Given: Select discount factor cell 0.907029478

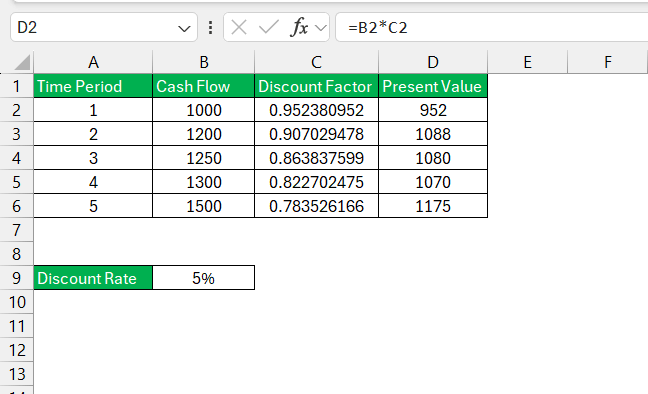Looking at the screenshot, I should [316, 134].
